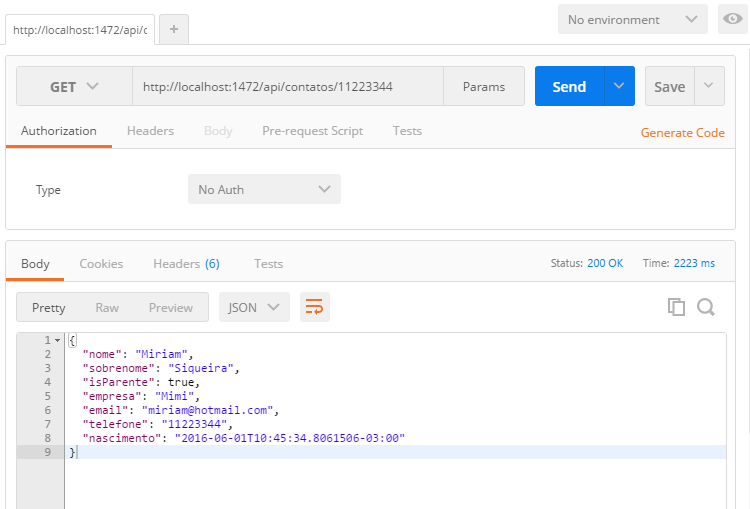Image resolution: width=750 pixels, height=509 pixels.
Task: Search the response using the magnifier icon
Action: (706, 307)
